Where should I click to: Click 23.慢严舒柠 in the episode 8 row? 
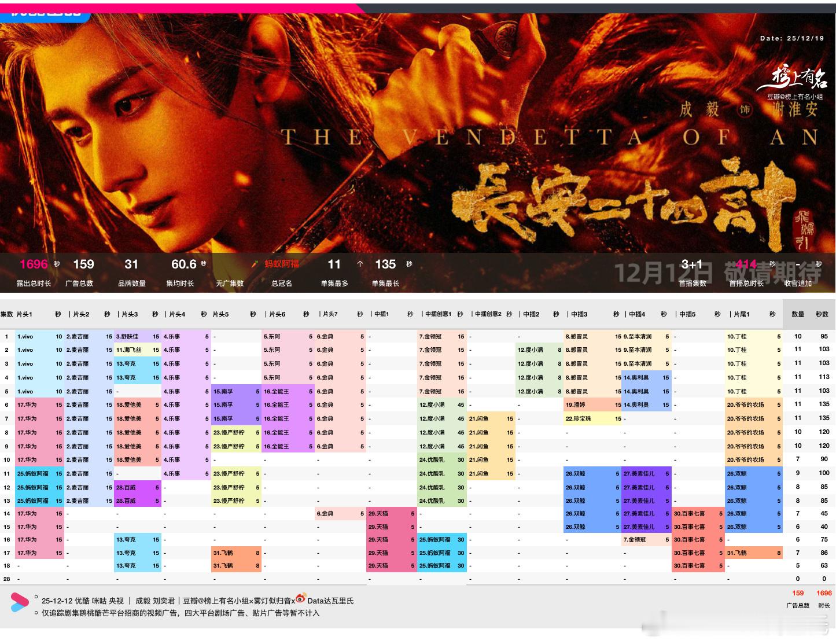[x=236, y=433]
